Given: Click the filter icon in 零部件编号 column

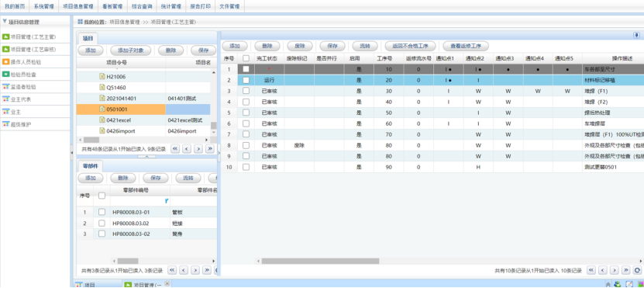Looking at the screenshot, I should 167,201.
